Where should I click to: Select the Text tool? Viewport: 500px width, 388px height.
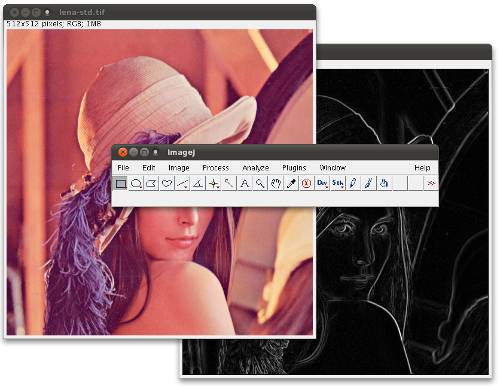[x=244, y=183]
